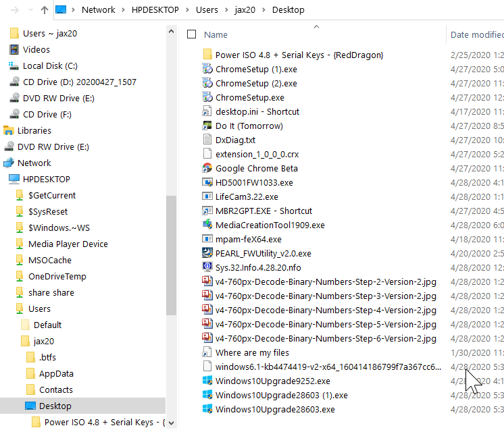Viewport: 504px width, 432px height.
Task: Select the MSOCache folder in tree
Action: (50, 260)
